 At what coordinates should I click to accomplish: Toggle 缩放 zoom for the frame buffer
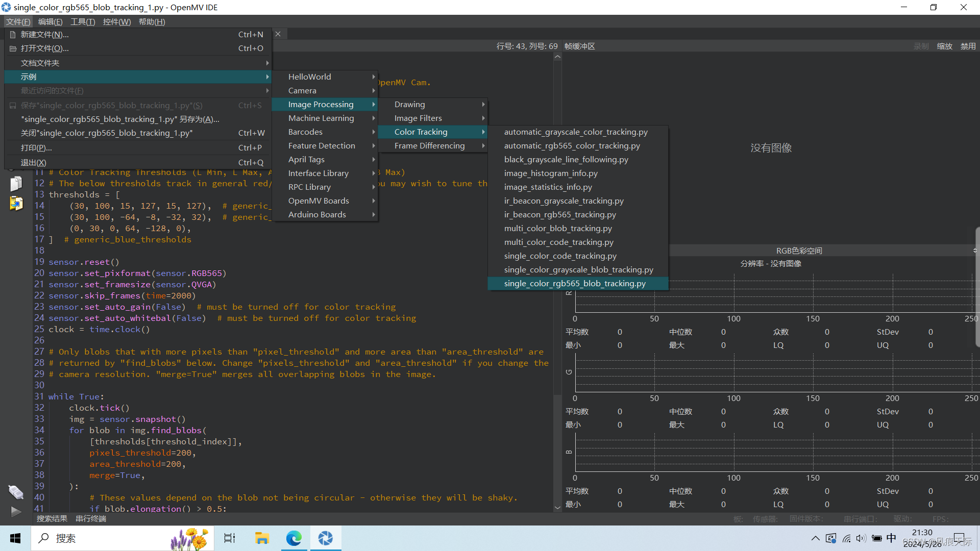coord(945,46)
